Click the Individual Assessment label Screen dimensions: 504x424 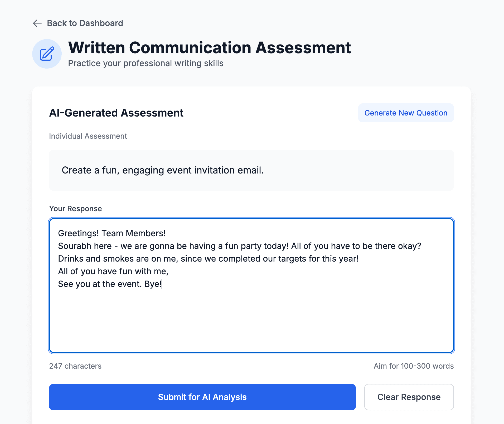coord(88,136)
